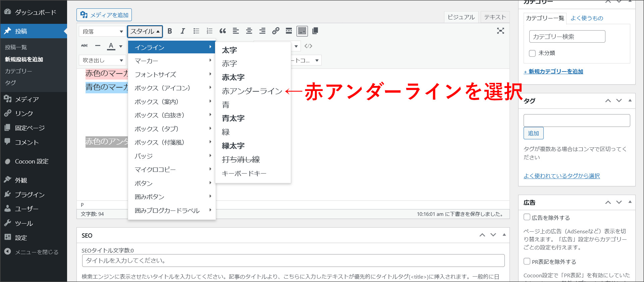The image size is (644, 282).
Task: Open 投稿一覧 in sidebar
Action: coord(16,47)
